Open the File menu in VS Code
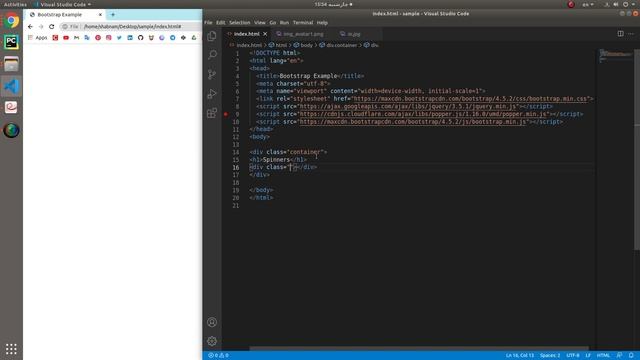This screenshot has width=640, height=360. pyautogui.click(x=208, y=23)
